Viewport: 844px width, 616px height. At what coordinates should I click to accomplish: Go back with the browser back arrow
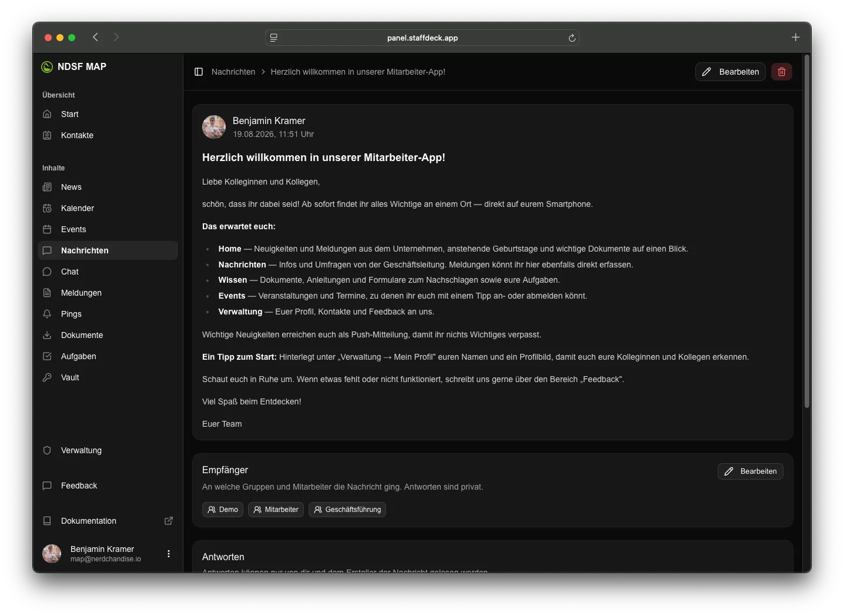click(x=95, y=37)
